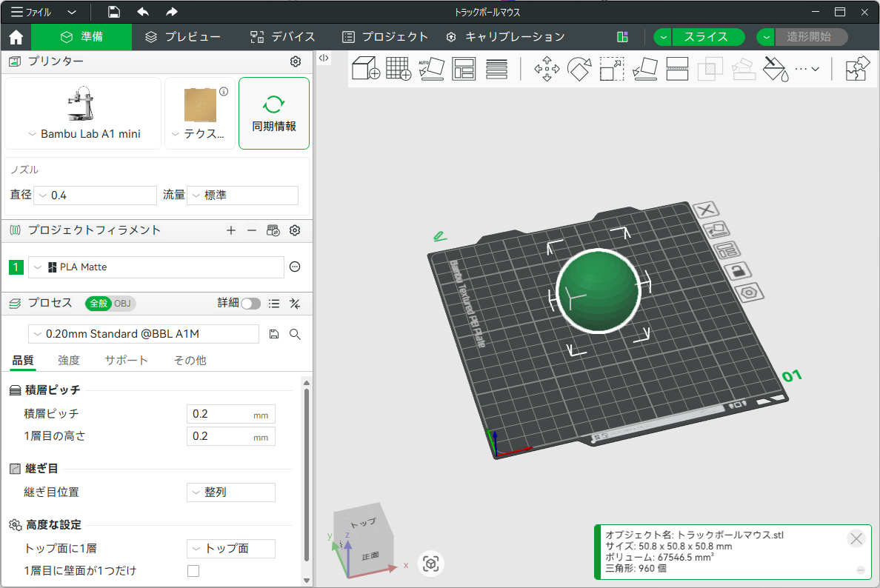Click the undo arrow icon
This screenshot has height=588, width=880.
143,12
